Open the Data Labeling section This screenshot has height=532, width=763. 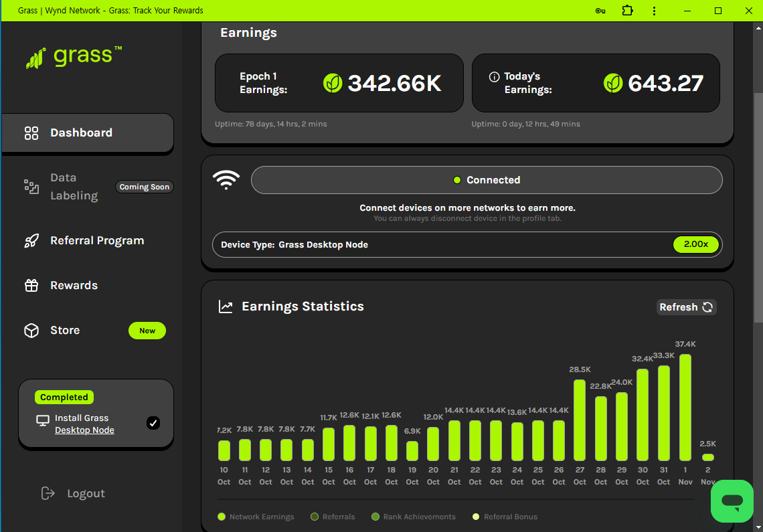pos(74,187)
